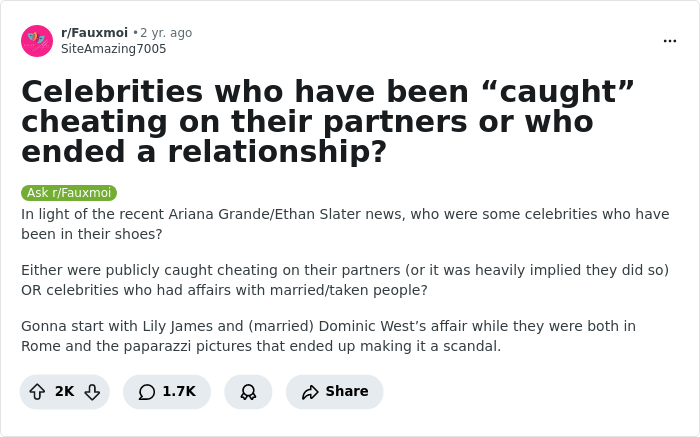This screenshot has height=437, width=700.
Task: Open the r/Fauxmoi community avatar
Action: tap(37, 41)
